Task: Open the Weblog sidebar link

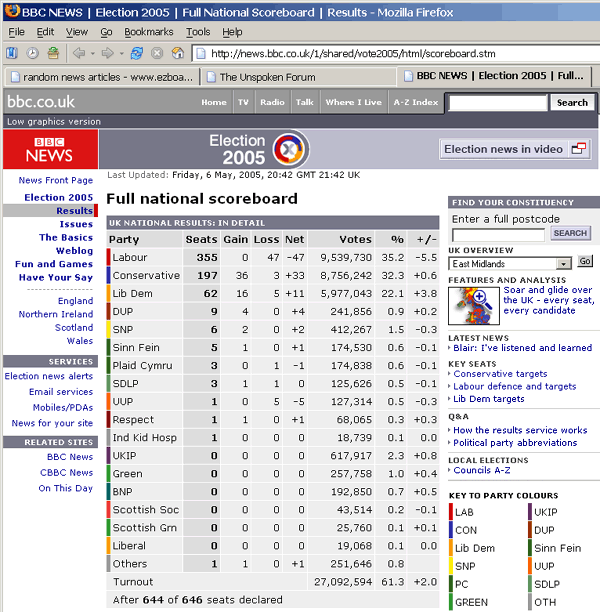Action: pos(74,251)
